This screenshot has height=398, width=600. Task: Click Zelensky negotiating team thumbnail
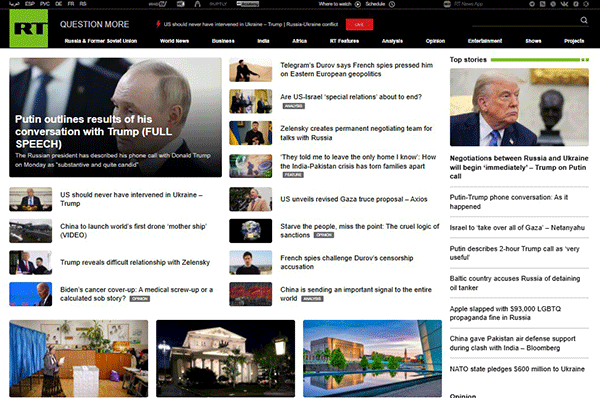click(x=251, y=133)
